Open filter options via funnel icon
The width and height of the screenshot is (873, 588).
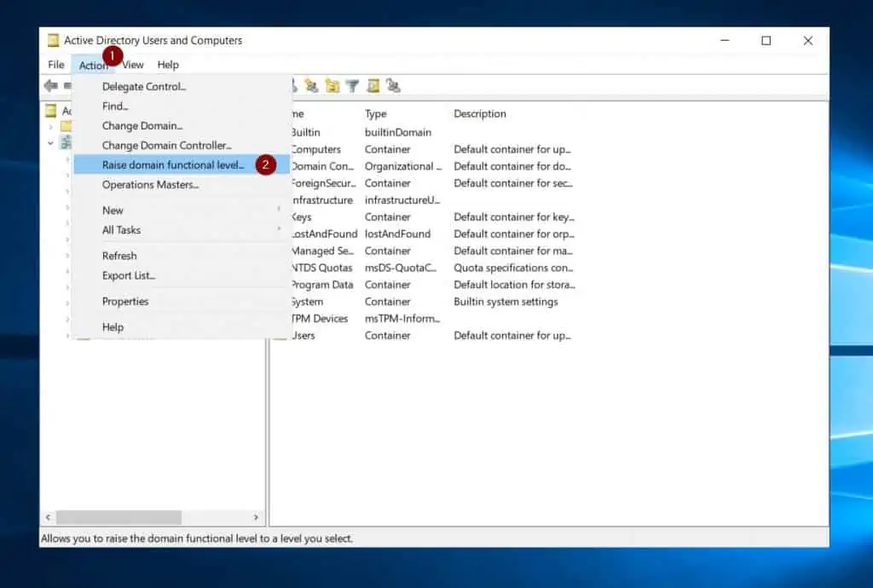click(352, 86)
